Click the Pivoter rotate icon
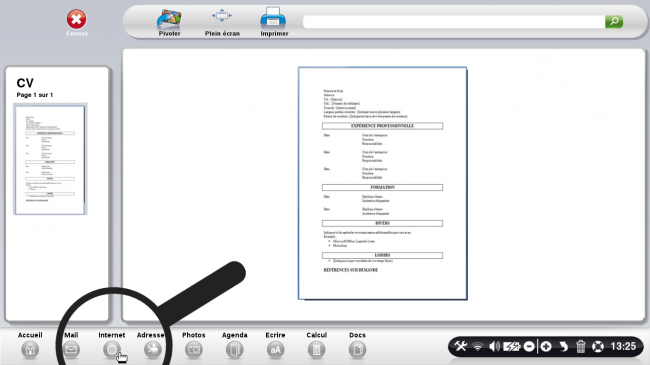The image size is (650, 365). point(169,19)
